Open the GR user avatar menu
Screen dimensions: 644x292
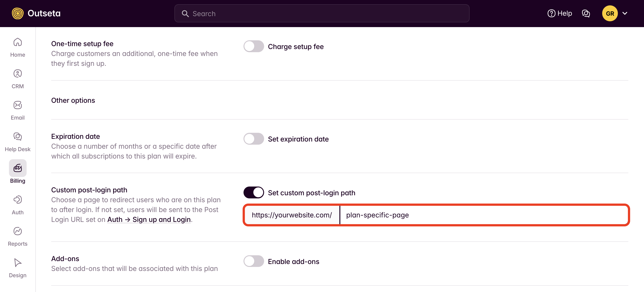(610, 13)
